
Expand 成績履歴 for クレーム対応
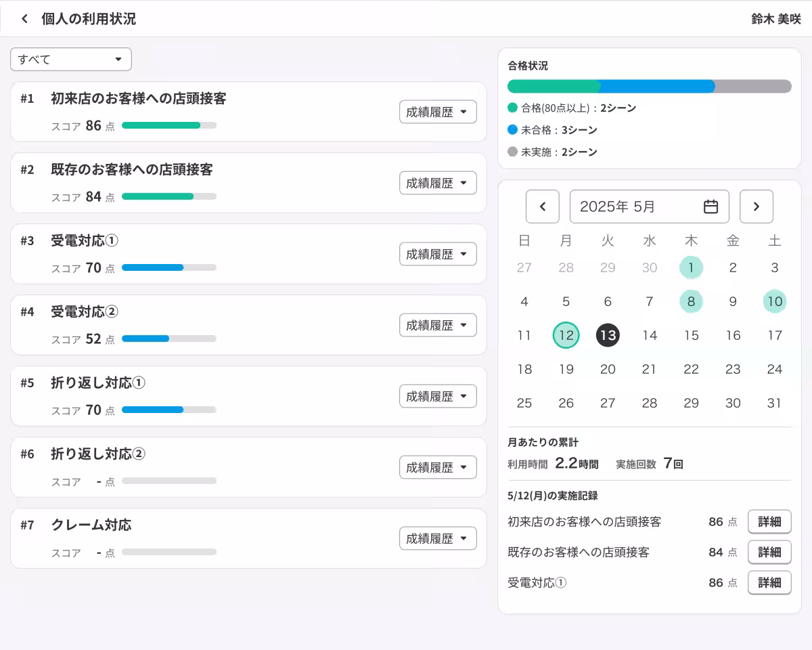click(x=438, y=538)
